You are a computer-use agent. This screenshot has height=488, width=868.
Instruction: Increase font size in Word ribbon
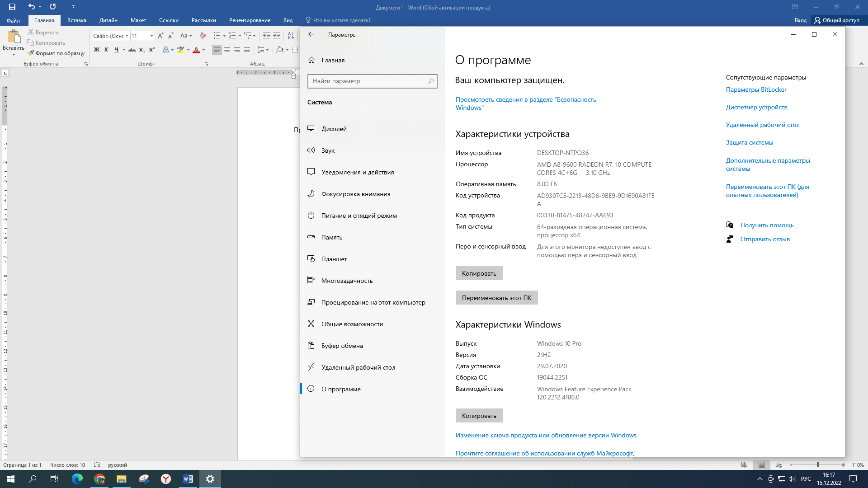click(x=160, y=36)
